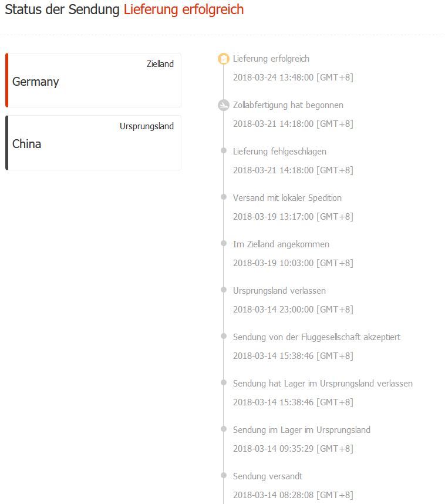Click the 'Sendung im Lager im Ursprungsland' dot
Image resolution: width=445 pixels, height=504 pixels.
point(224,429)
